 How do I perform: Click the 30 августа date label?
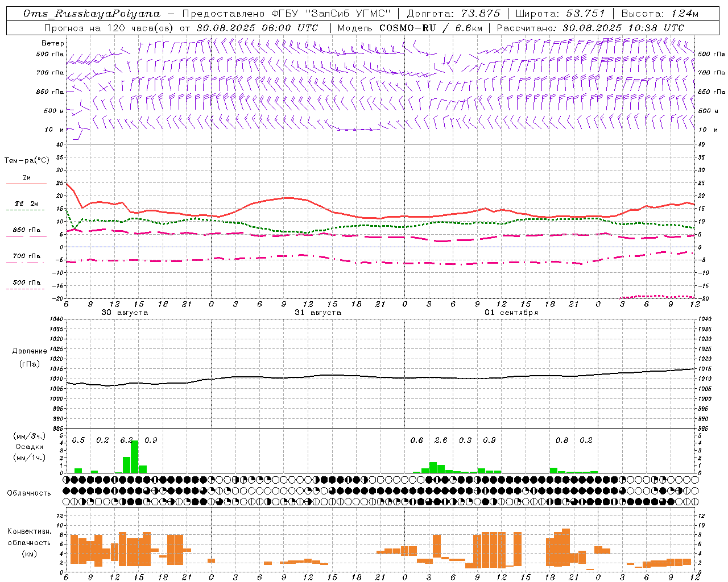125,313
